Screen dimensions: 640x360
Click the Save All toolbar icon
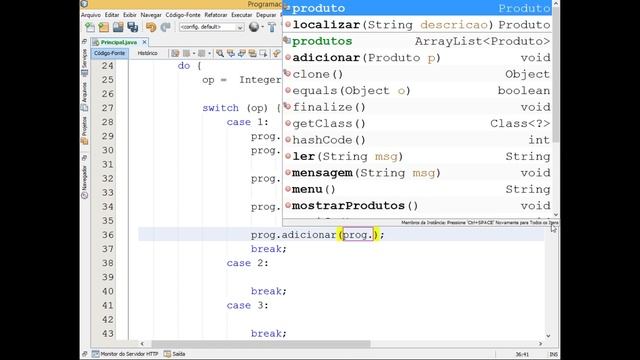point(133,27)
